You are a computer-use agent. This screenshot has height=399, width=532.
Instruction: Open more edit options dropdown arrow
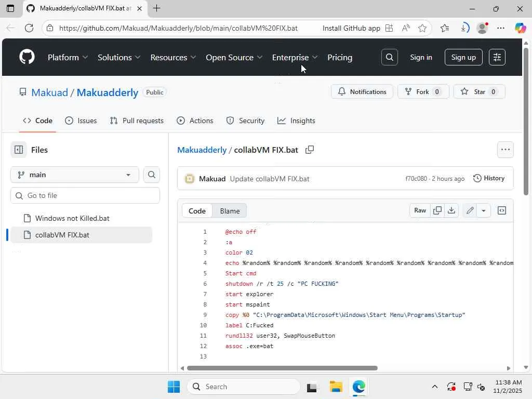tap(484, 210)
